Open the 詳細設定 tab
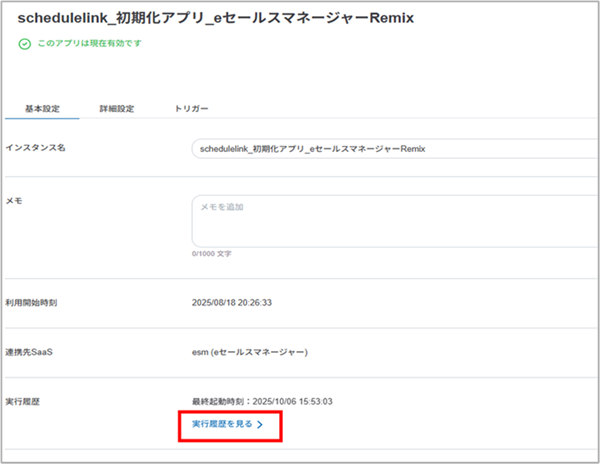The image size is (600, 464). (x=117, y=108)
